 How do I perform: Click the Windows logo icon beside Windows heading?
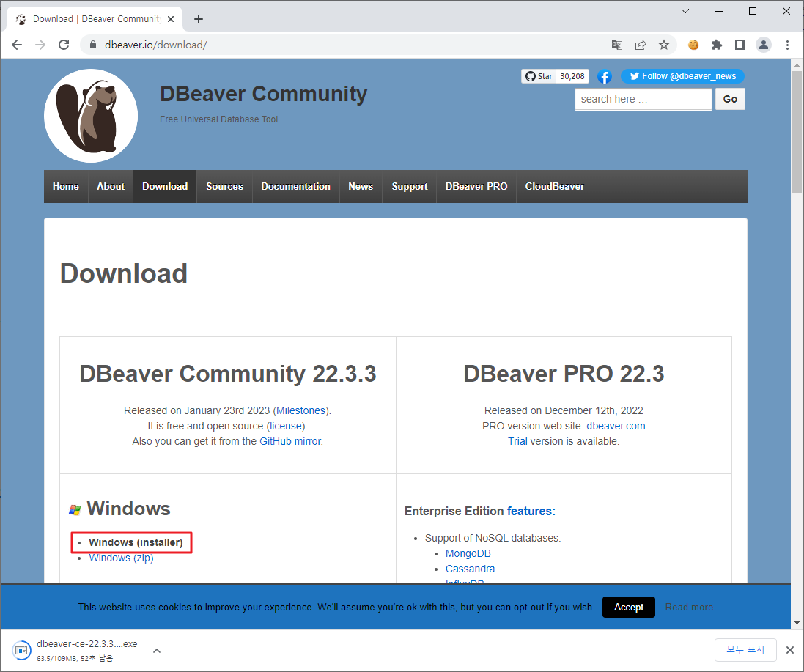click(x=75, y=509)
